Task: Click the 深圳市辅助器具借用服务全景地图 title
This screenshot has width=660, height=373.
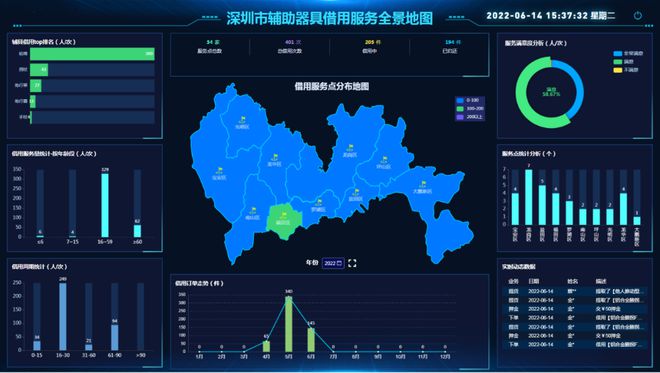Action: click(330, 18)
